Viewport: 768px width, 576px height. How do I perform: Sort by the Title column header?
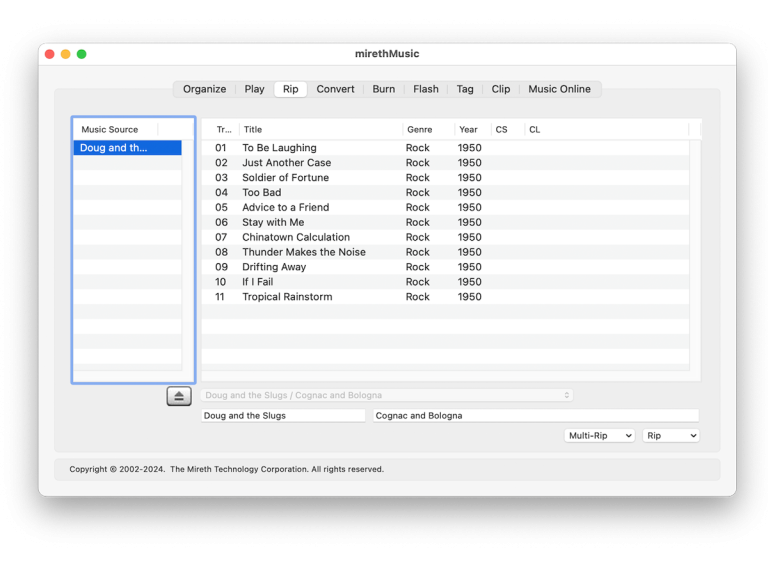[x=320, y=130]
